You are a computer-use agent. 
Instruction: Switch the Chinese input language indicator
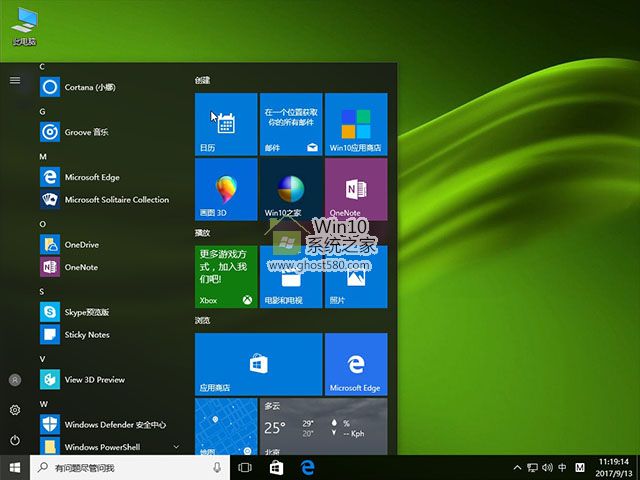[562, 467]
